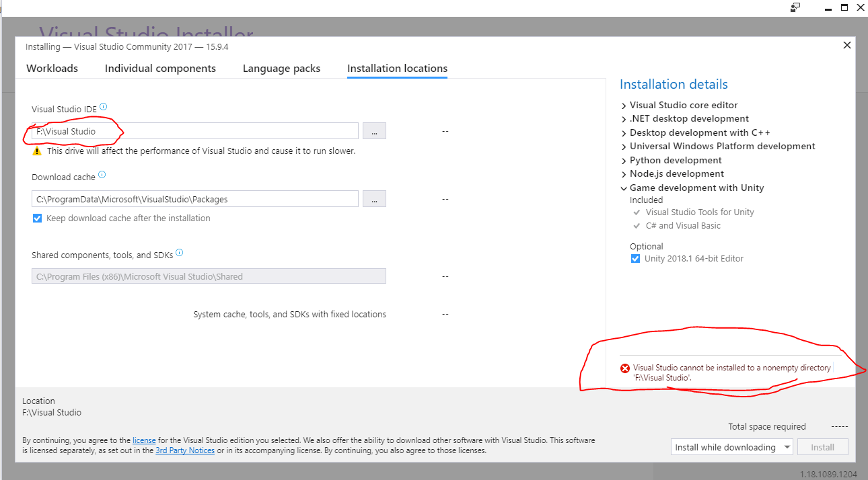Viewport: 868px width, 480px height.
Task: Switch to the Language packs tab
Action: pyautogui.click(x=281, y=68)
